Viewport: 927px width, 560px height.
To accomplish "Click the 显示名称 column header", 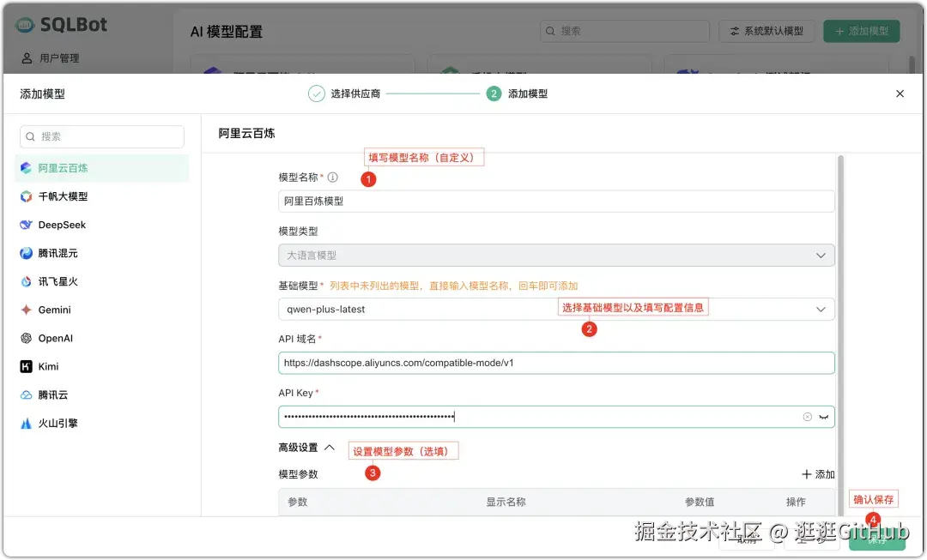I will [x=506, y=502].
